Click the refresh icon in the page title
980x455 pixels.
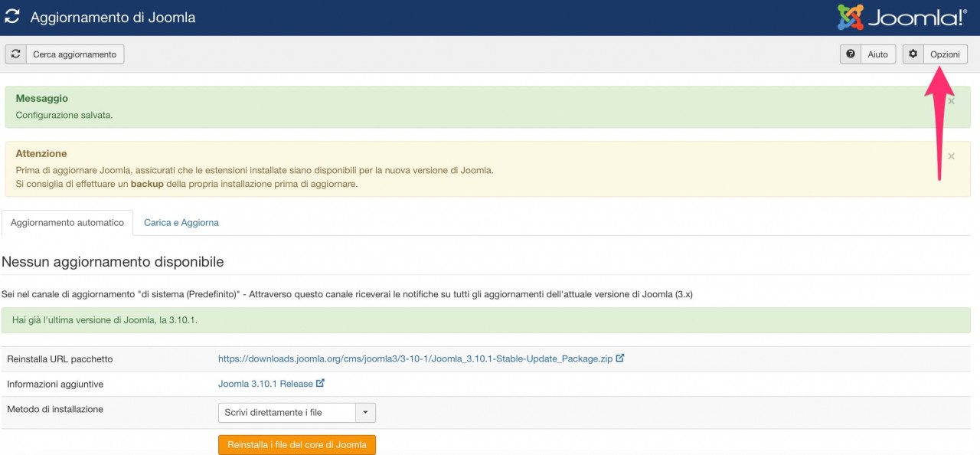pos(12,18)
